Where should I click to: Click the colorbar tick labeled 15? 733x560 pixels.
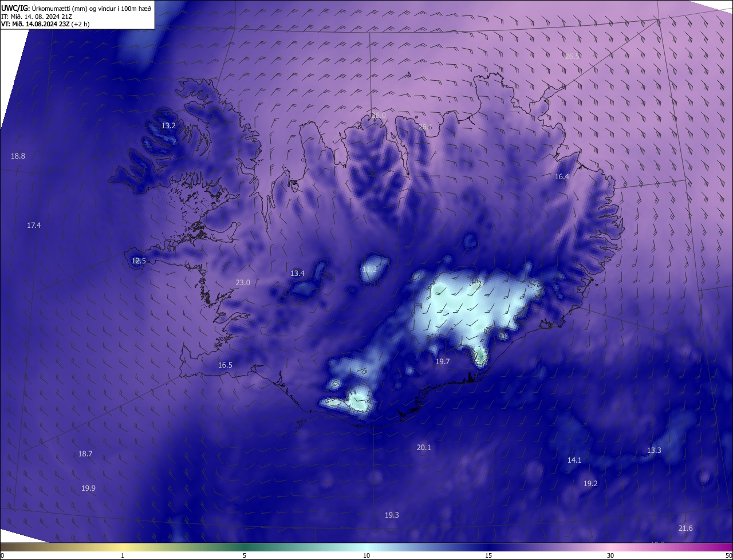click(488, 555)
